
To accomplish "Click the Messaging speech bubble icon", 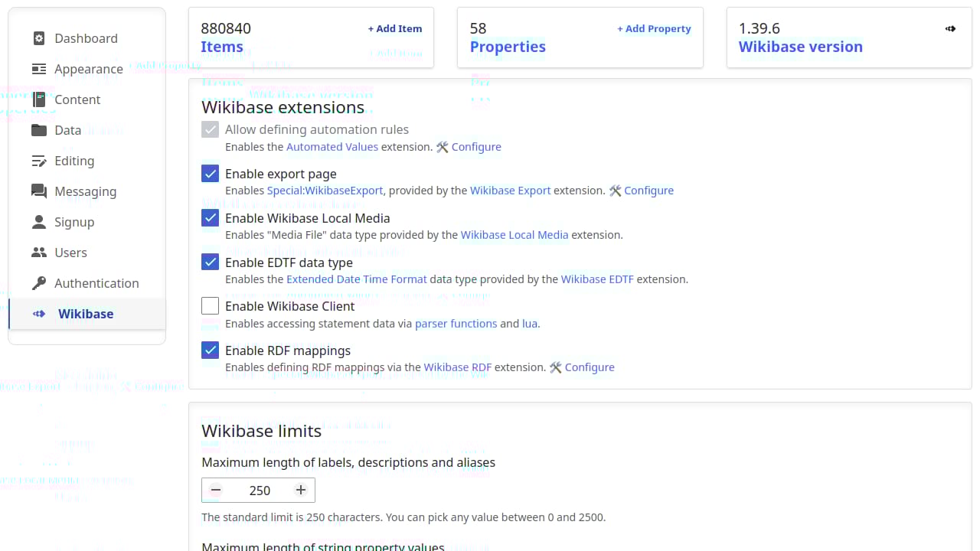I will [38, 191].
